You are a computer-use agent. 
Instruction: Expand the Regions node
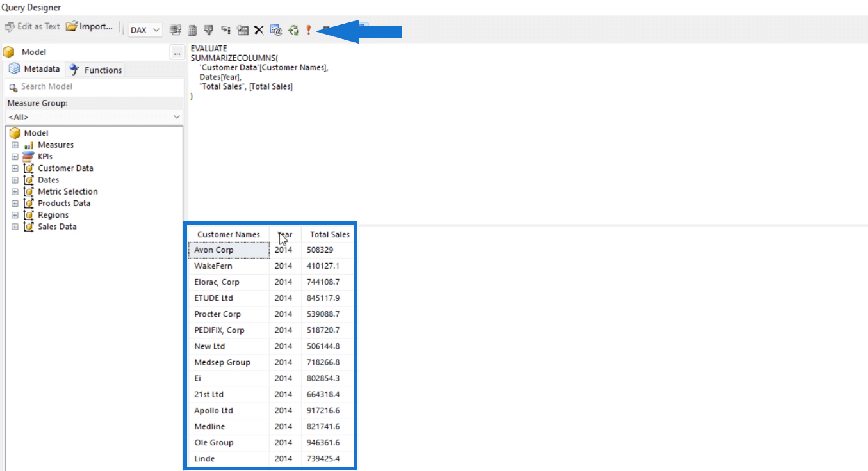[x=15, y=215]
